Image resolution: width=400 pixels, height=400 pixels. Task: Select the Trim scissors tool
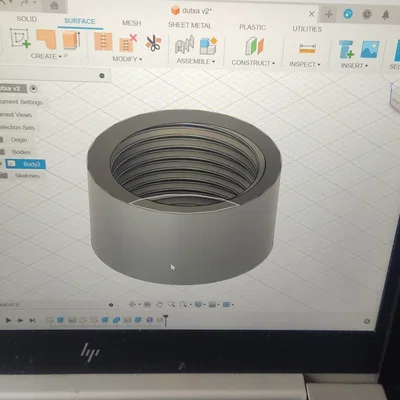pyautogui.click(x=153, y=43)
